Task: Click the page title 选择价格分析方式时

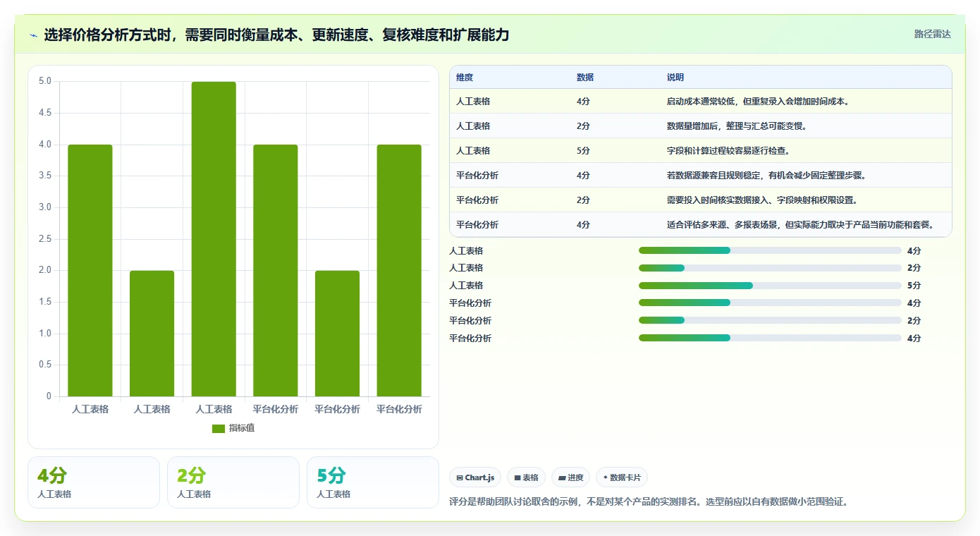Action: [x=276, y=35]
